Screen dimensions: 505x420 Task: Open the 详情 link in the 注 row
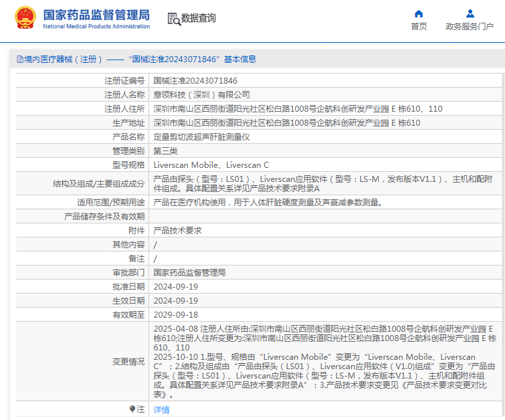(x=161, y=409)
